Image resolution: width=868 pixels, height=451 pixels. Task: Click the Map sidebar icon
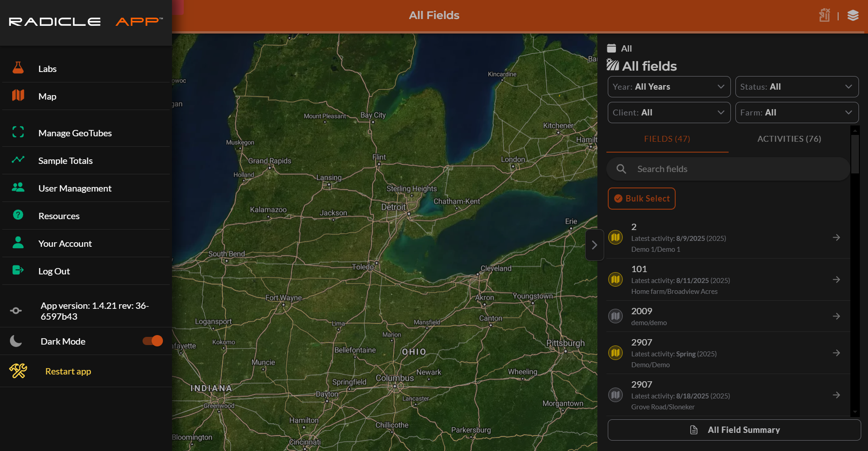(18, 95)
